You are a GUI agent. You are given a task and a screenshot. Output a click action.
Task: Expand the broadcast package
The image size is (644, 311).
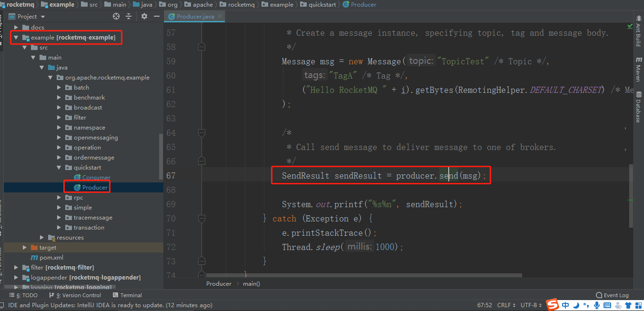[59, 108]
